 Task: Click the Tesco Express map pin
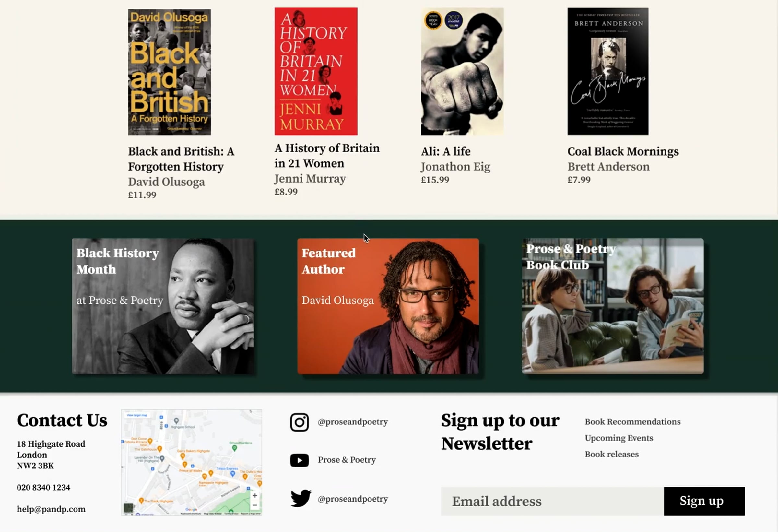[x=233, y=473]
